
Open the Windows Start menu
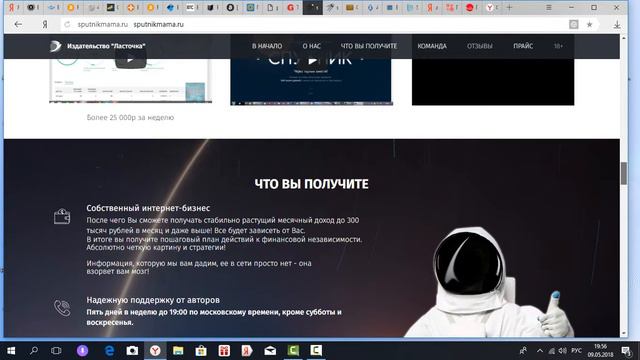click(x=11, y=351)
